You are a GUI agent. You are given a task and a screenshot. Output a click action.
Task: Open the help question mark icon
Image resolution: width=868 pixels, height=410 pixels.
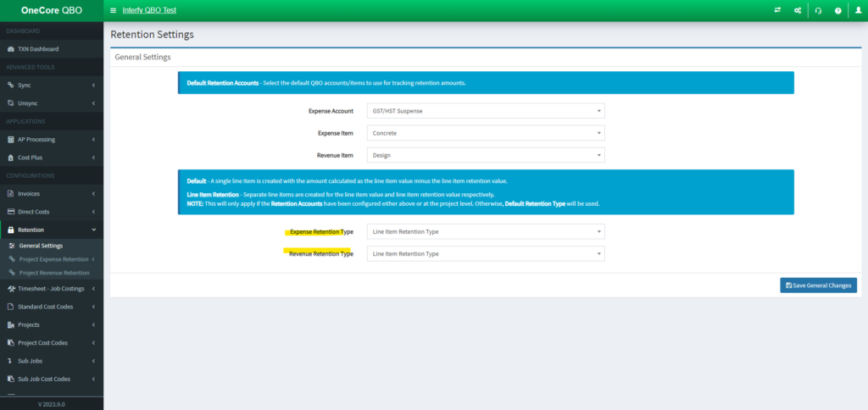pyautogui.click(x=838, y=10)
